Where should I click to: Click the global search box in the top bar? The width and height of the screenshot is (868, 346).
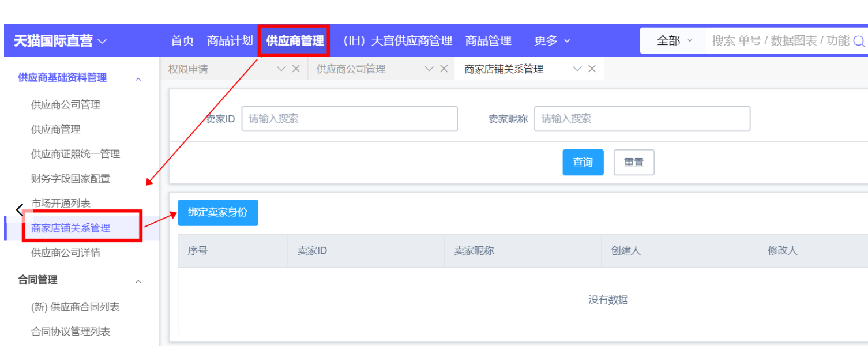pos(780,41)
